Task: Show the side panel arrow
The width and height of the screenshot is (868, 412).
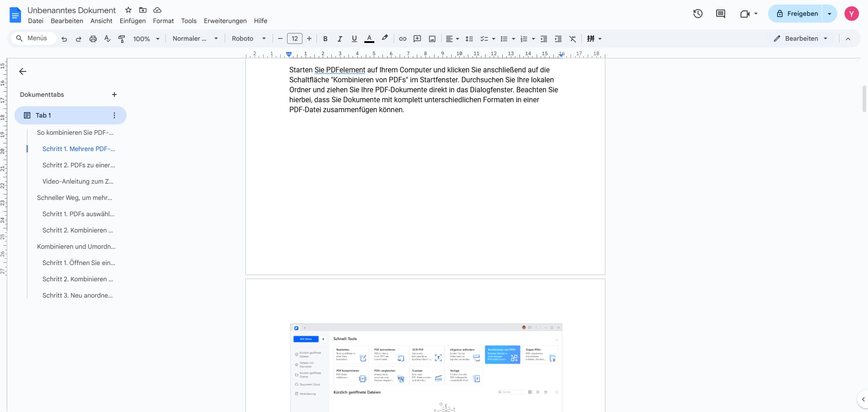Action: coord(863,399)
